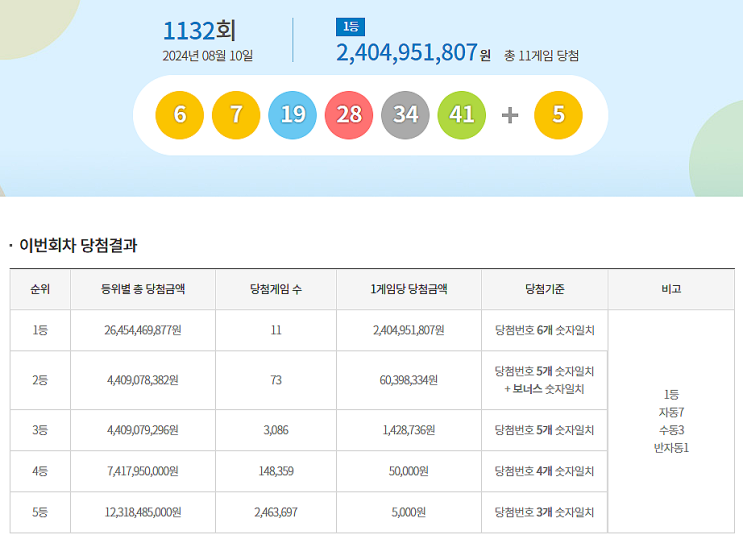The image size is (743, 543).
Task: Click the yellow ball number 6
Action: (x=180, y=115)
